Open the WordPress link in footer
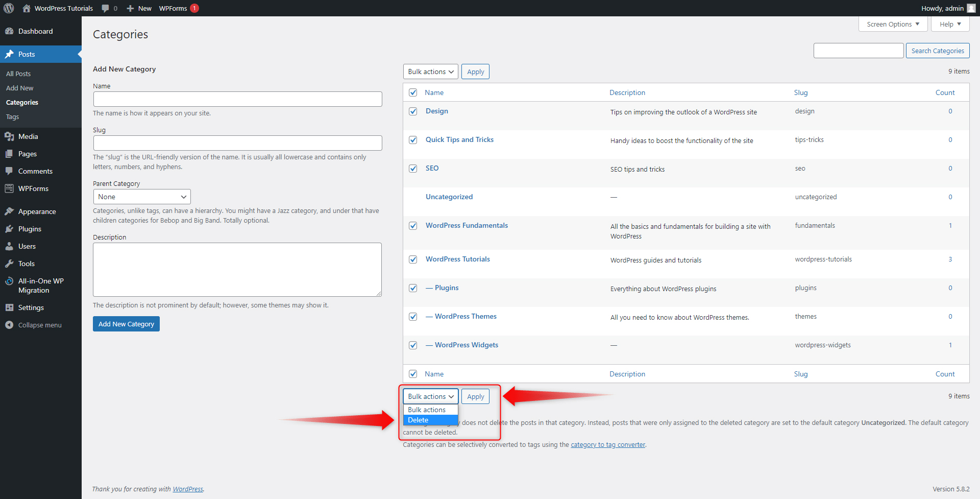The height and width of the screenshot is (499, 980). pyautogui.click(x=188, y=489)
